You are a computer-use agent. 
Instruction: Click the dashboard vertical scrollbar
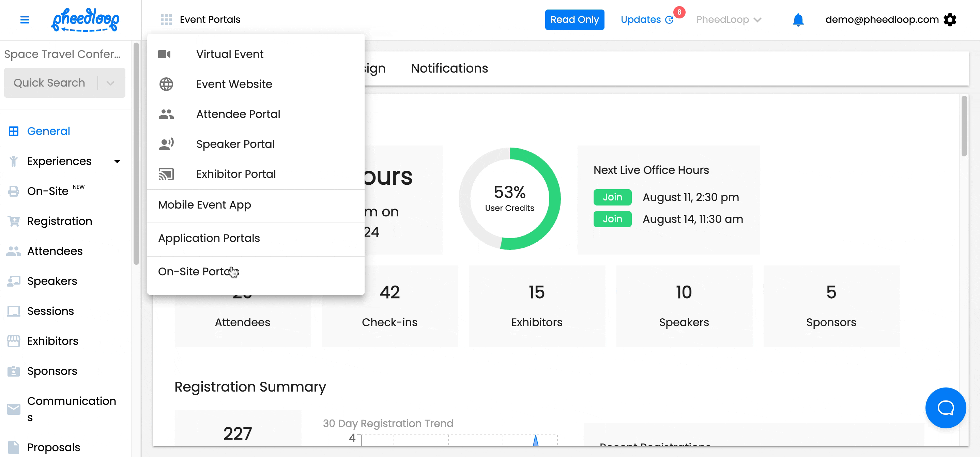[x=964, y=126]
